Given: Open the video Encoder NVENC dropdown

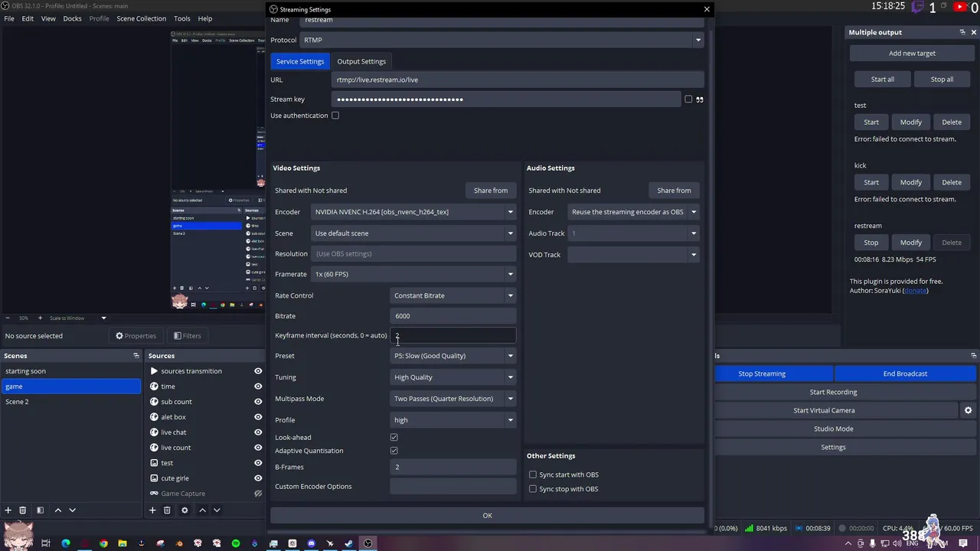Looking at the screenshot, I should (x=413, y=212).
